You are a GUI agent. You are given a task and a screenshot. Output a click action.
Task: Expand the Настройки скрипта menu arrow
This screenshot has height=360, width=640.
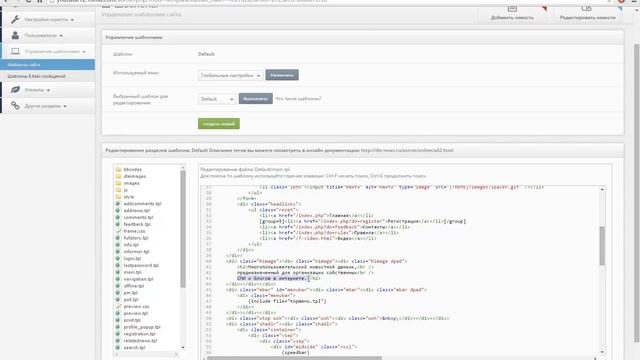coord(72,20)
